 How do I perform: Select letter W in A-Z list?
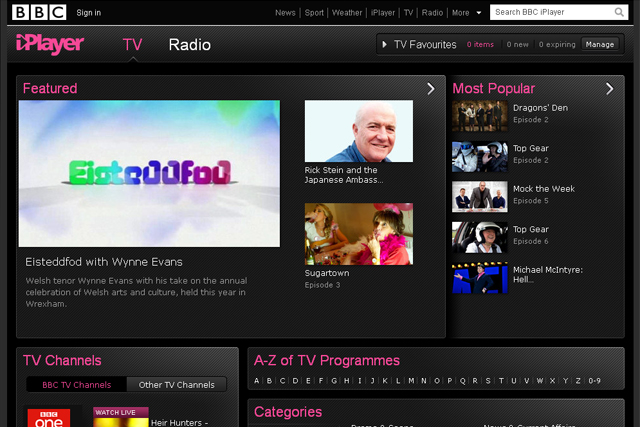pos(540,380)
